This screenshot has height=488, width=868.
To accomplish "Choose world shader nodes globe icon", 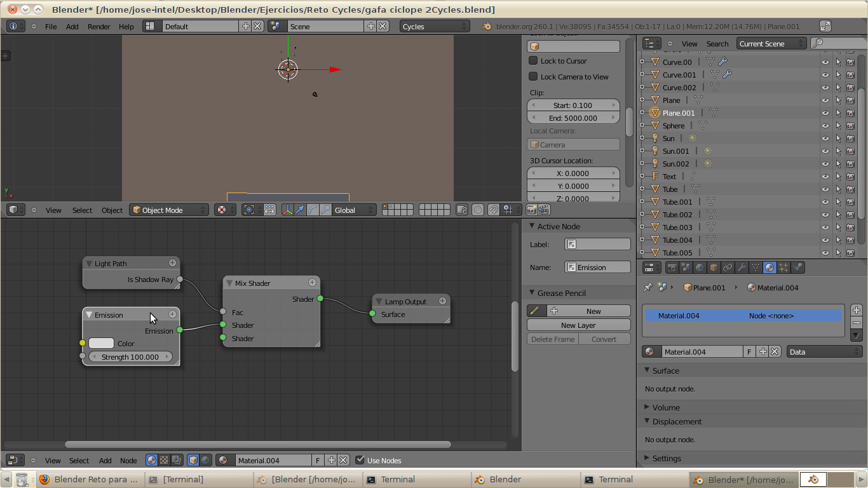I will (x=206, y=460).
